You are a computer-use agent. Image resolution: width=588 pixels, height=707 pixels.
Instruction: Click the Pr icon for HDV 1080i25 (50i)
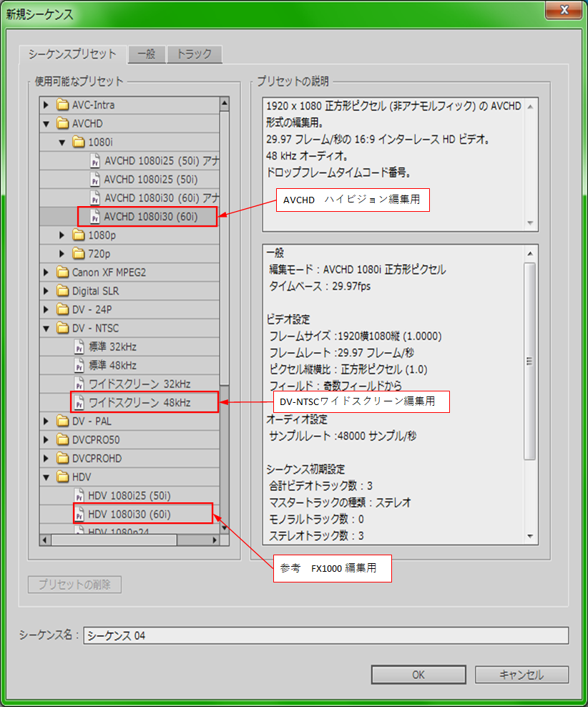tap(79, 494)
